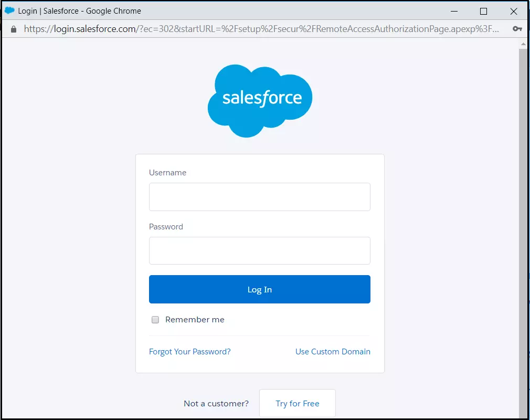The height and width of the screenshot is (420, 530).
Task: Open the password manager key icon
Action: tap(517, 29)
